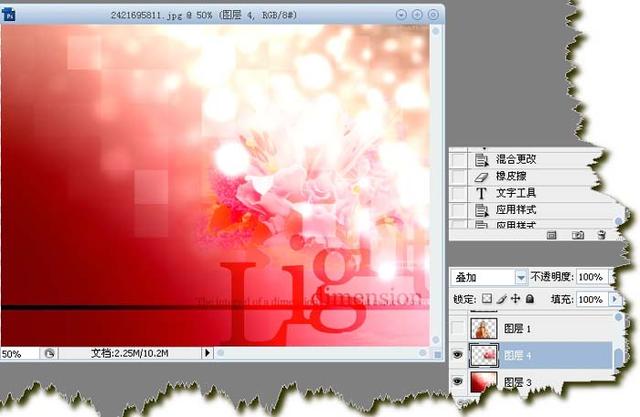
Task: Click the 50% zoom field in status bar
Action: tap(19, 354)
